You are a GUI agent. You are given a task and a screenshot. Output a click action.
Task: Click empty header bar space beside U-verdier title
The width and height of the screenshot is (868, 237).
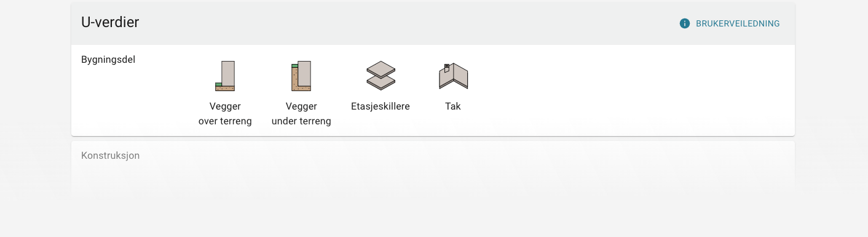coord(406,23)
